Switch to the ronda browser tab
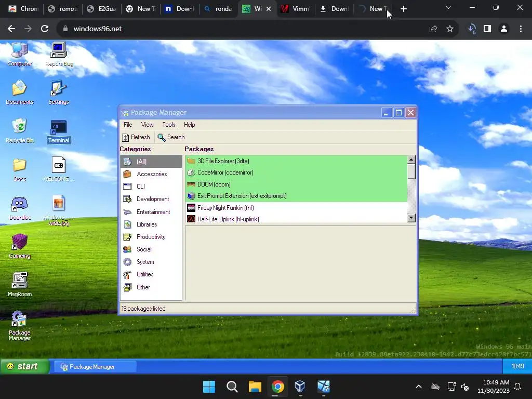 point(219,9)
